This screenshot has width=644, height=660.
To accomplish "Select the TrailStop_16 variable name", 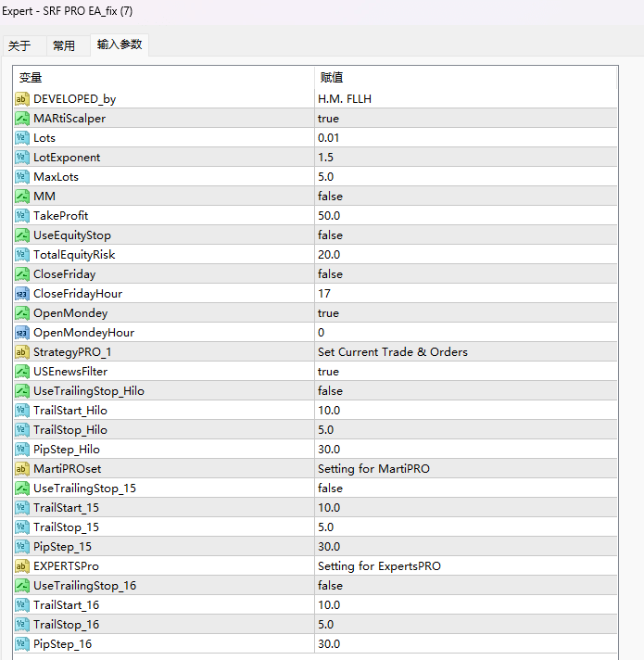I will tap(66, 624).
